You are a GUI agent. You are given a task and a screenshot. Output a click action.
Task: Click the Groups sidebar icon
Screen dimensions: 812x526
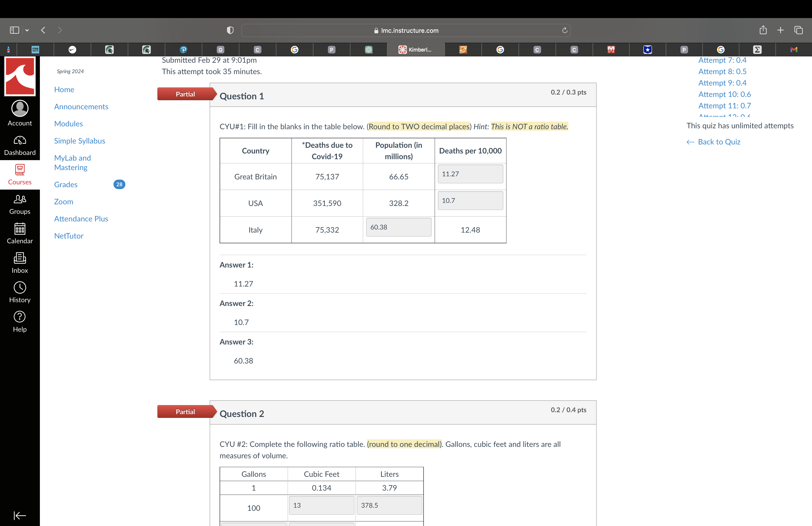point(20,199)
